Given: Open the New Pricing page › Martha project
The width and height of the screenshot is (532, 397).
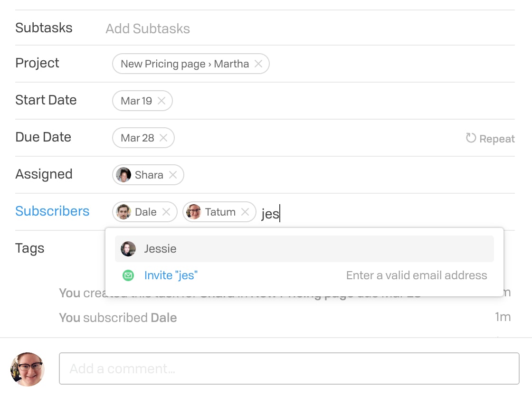Looking at the screenshot, I should (x=185, y=64).
